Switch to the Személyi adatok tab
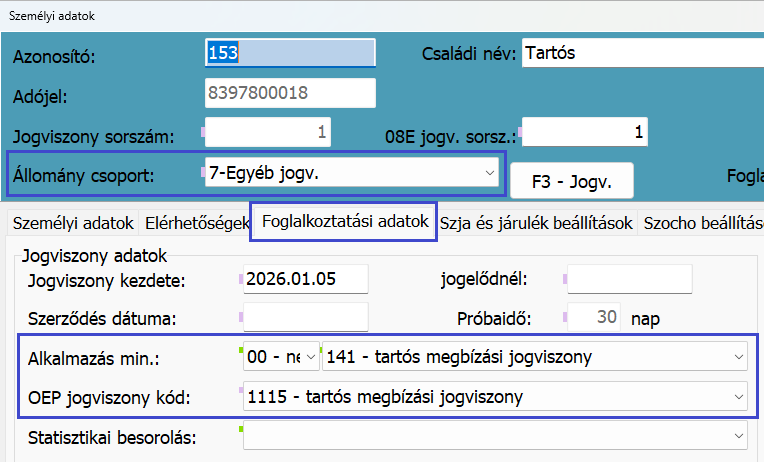This screenshot has width=764, height=462. click(71, 222)
